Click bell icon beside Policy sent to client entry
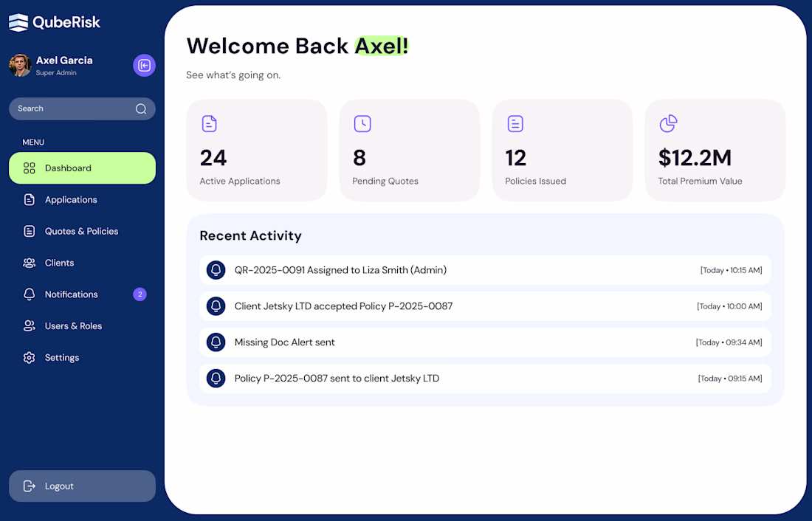This screenshot has height=521, width=812. coord(216,379)
